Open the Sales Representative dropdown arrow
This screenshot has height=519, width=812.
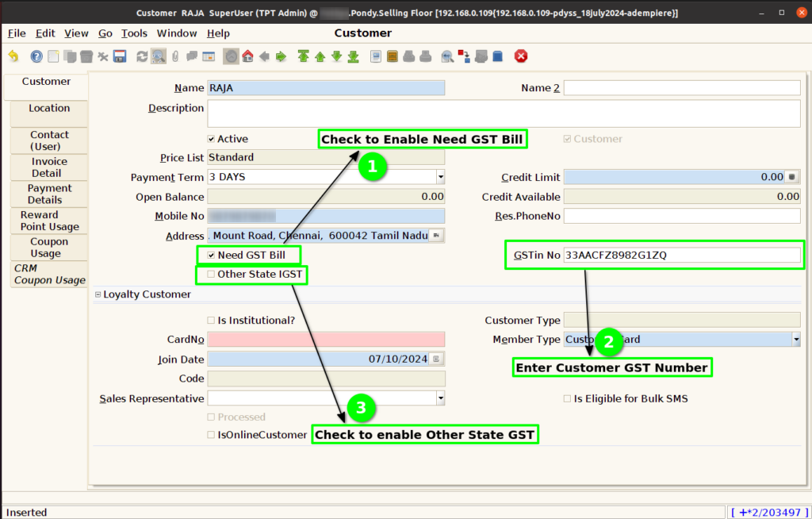tap(440, 398)
